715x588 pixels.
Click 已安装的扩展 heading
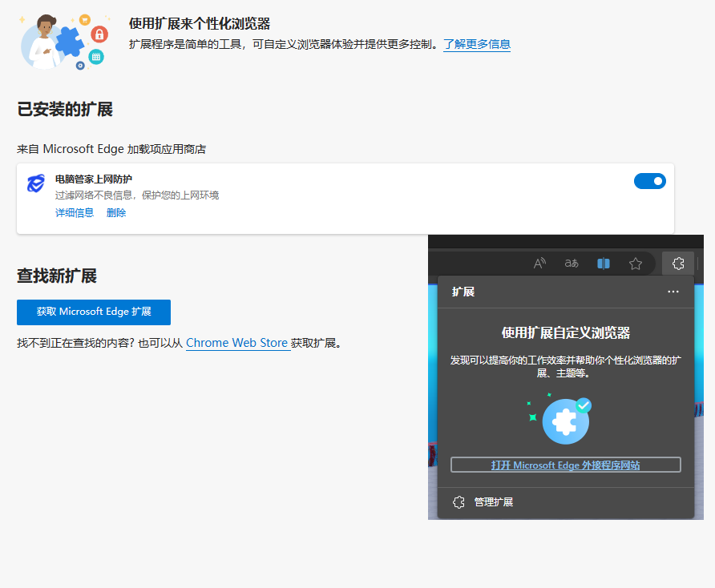coord(65,110)
